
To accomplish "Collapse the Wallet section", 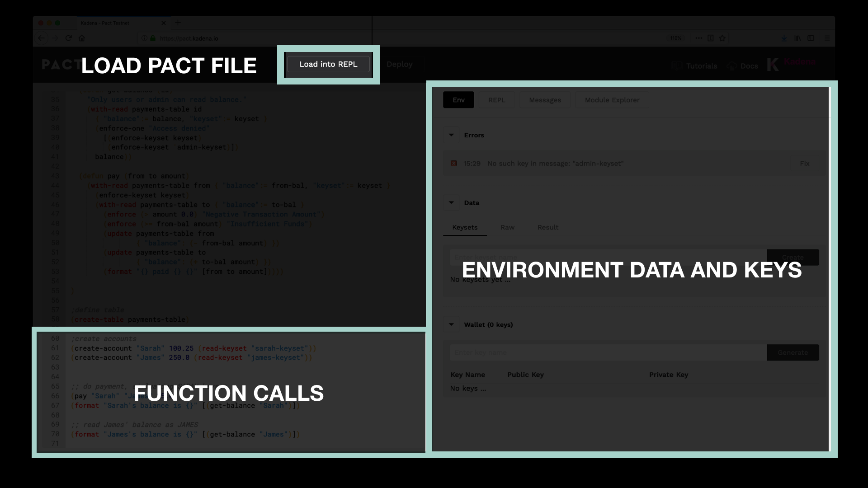I will coord(451,324).
